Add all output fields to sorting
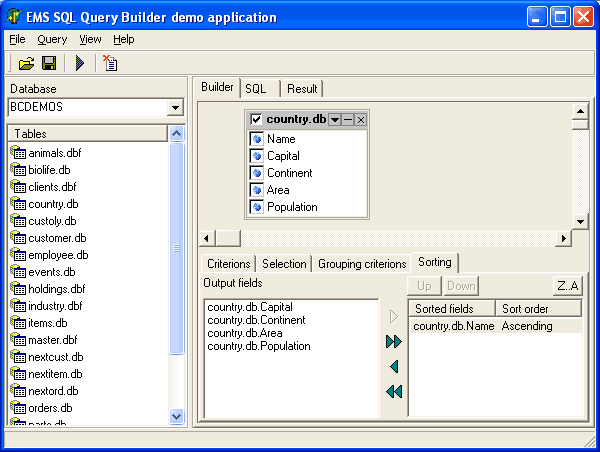 click(394, 341)
